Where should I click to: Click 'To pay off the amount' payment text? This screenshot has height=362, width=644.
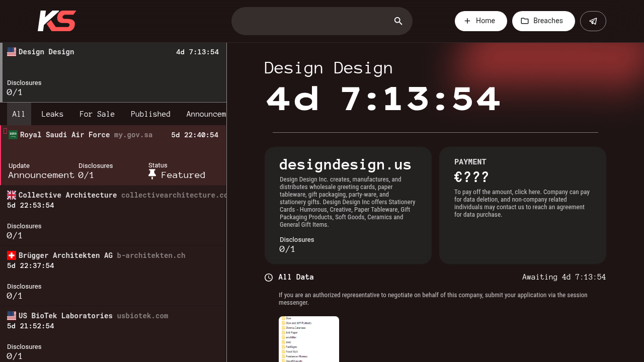click(522, 203)
